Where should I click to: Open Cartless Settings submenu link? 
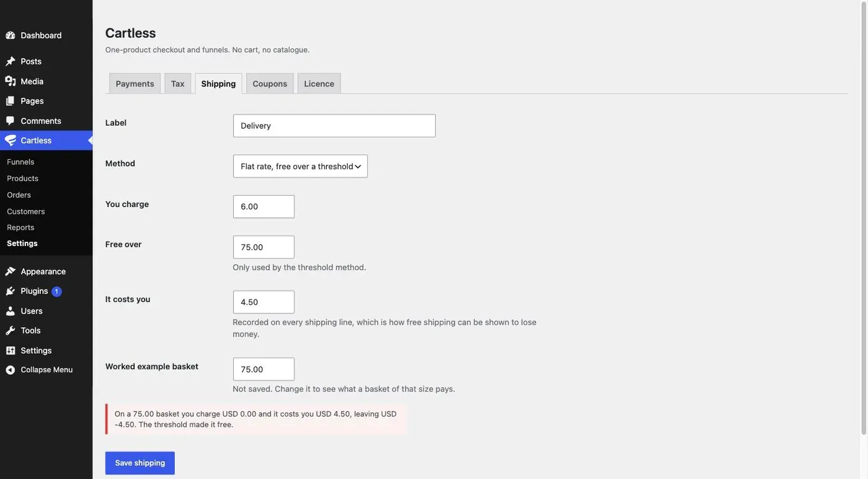[x=22, y=244]
